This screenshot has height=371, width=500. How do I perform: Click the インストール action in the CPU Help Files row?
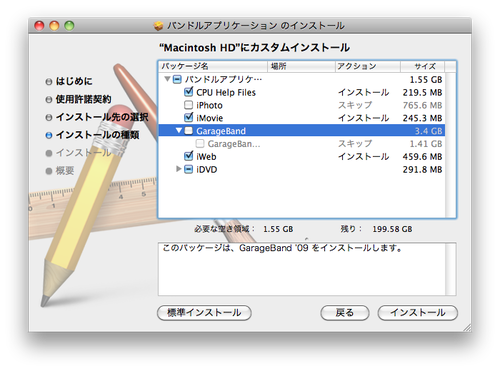pyautogui.click(x=363, y=92)
